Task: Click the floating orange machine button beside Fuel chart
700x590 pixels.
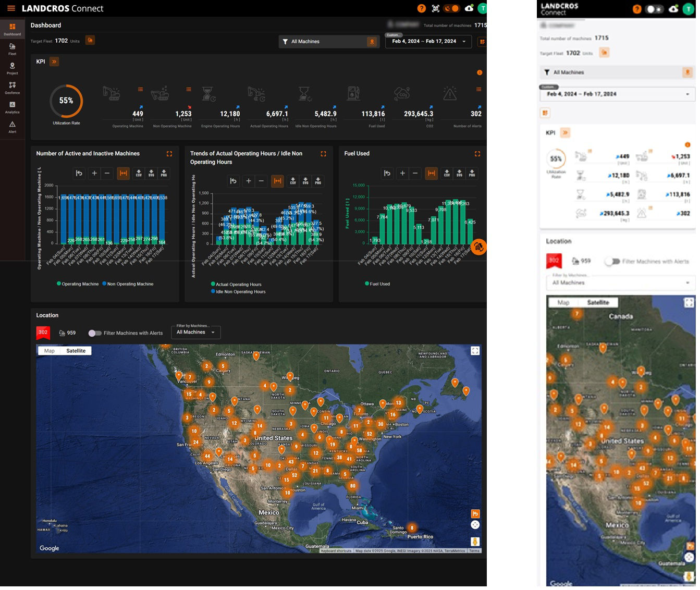Action: tap(478, 247)
